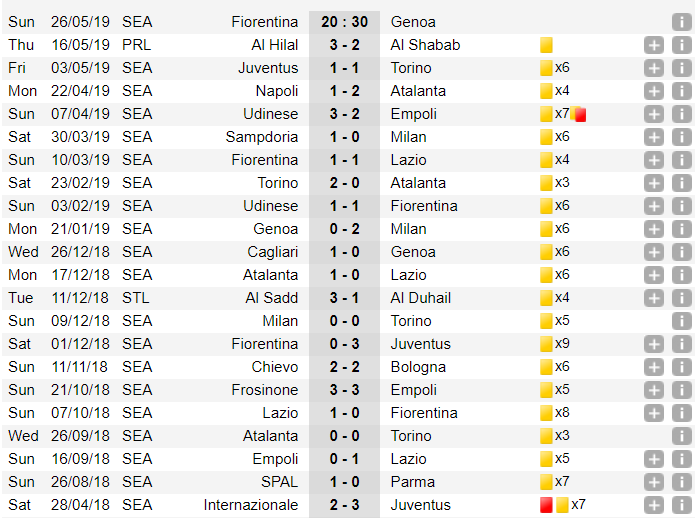The height and width of the screenshot is (518, 695).
Task: Open info icon for Sampdoria vs Milan
Action: click(681, 137)
